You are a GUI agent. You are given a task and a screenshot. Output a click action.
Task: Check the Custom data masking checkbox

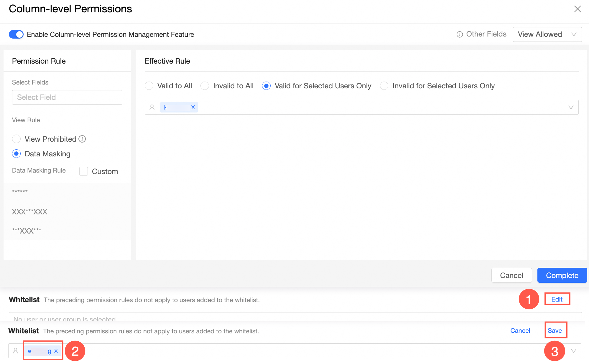click(84, 171)
